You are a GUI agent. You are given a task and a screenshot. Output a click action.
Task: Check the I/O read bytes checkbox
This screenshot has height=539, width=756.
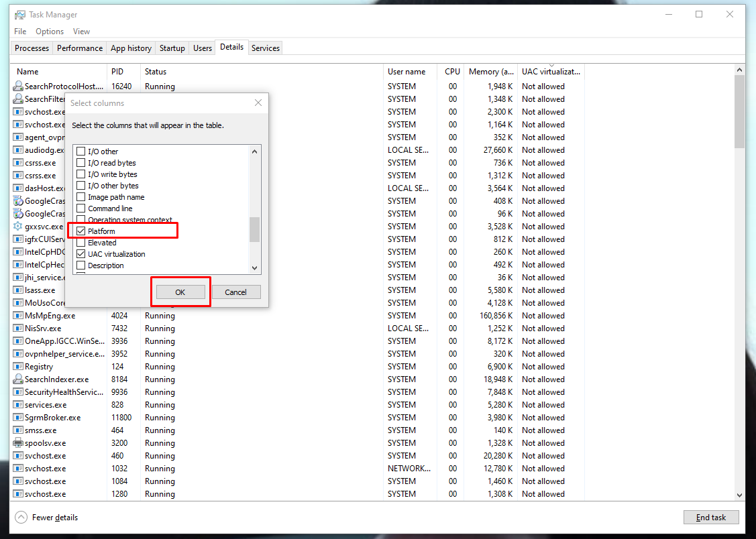81,163
